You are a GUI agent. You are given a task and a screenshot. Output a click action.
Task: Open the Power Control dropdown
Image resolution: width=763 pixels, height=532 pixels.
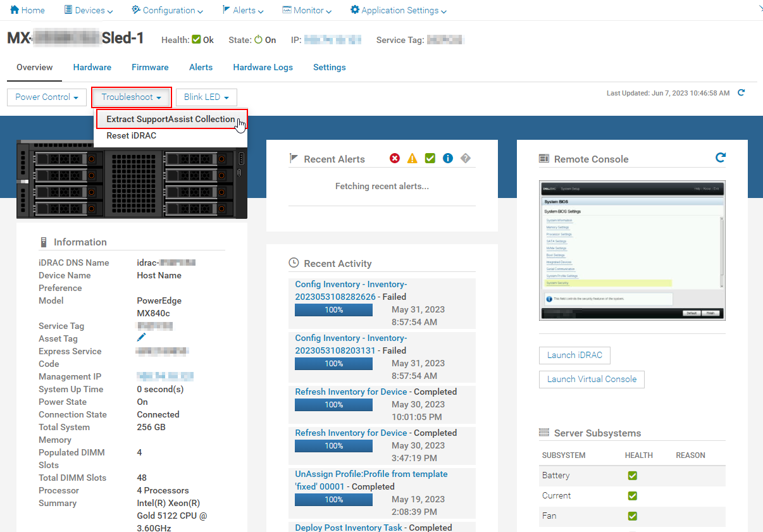pos(46,97)
